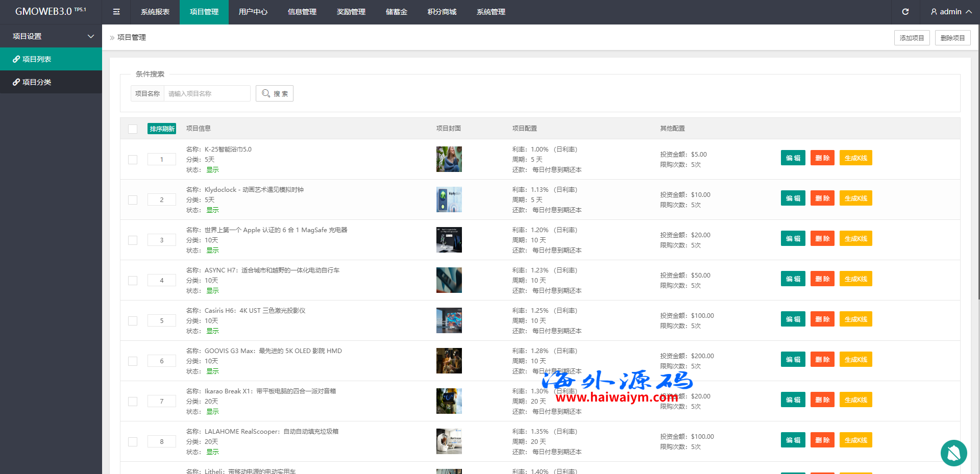Check the box for K-25智能浴巾5.0 row
This screenshot has width=980, height=474.
(133, 160)
